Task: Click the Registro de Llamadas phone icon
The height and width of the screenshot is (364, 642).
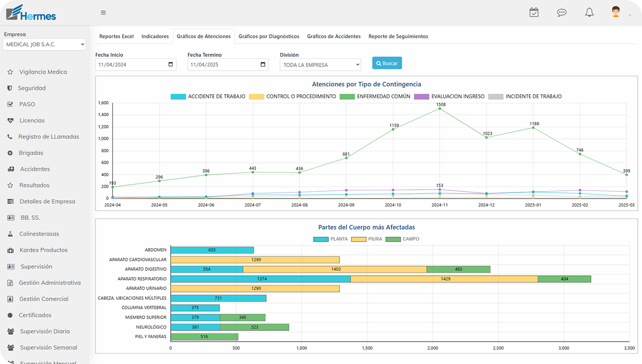Action: tap(10, 137)
